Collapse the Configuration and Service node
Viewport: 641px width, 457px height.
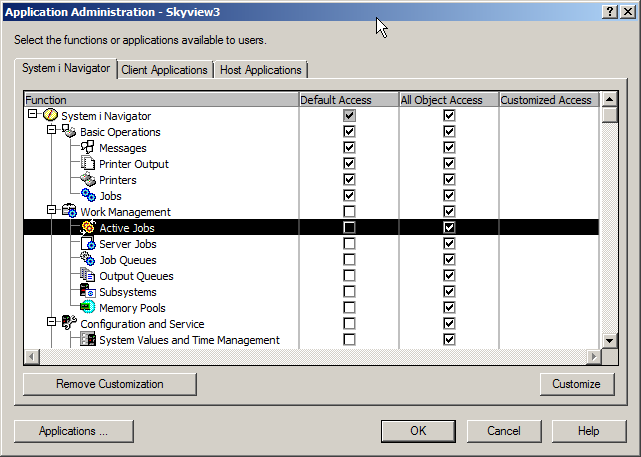point(52,322)
